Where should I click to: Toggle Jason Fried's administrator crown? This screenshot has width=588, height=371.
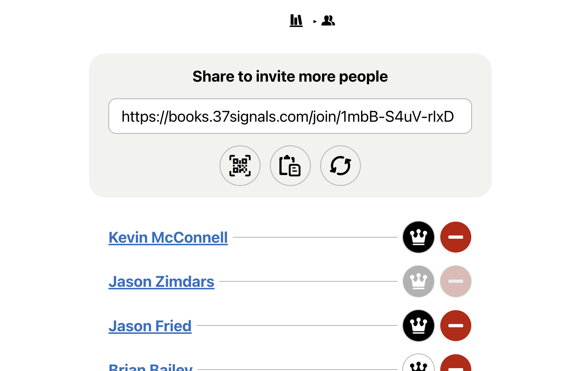(418, 326)
